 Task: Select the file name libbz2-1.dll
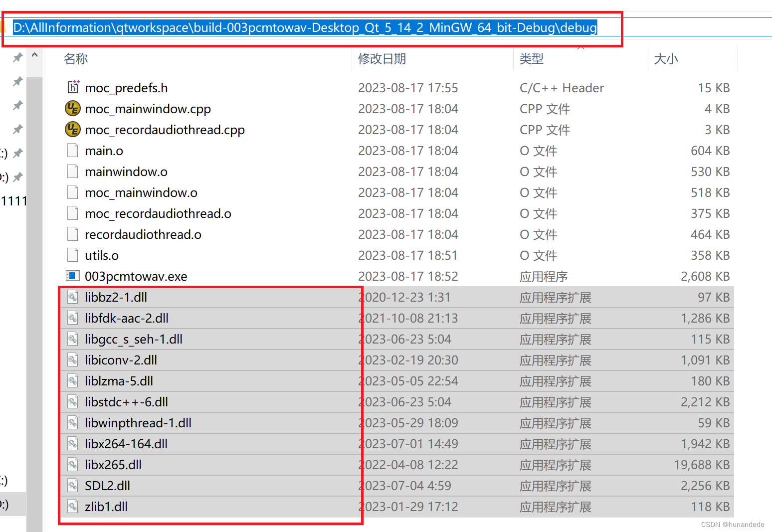tap(116, 297)
